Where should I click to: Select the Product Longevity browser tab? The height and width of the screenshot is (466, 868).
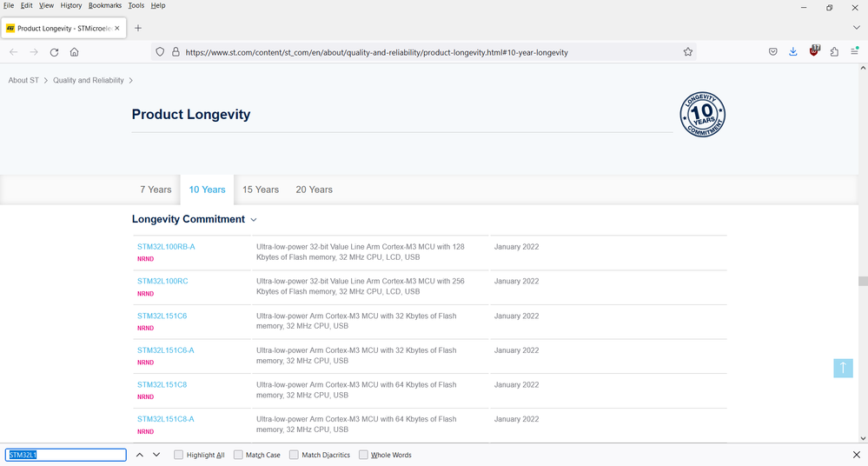[63, 29]
